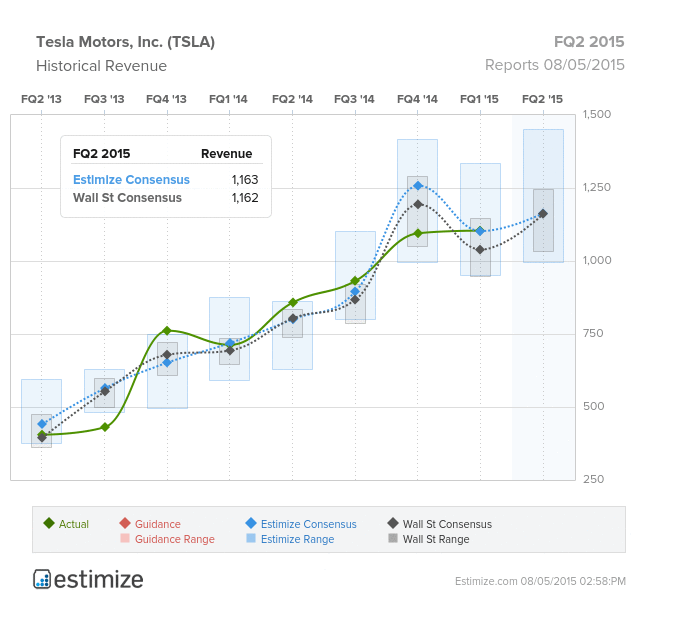Click the dark Wall St Consensus diamond legend icon
Viewport: 675px width, 620px height.
[x=393, y=524]
